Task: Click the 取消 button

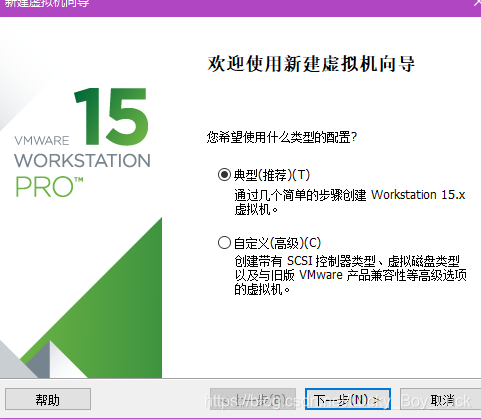Action: [x=440, y=399]
